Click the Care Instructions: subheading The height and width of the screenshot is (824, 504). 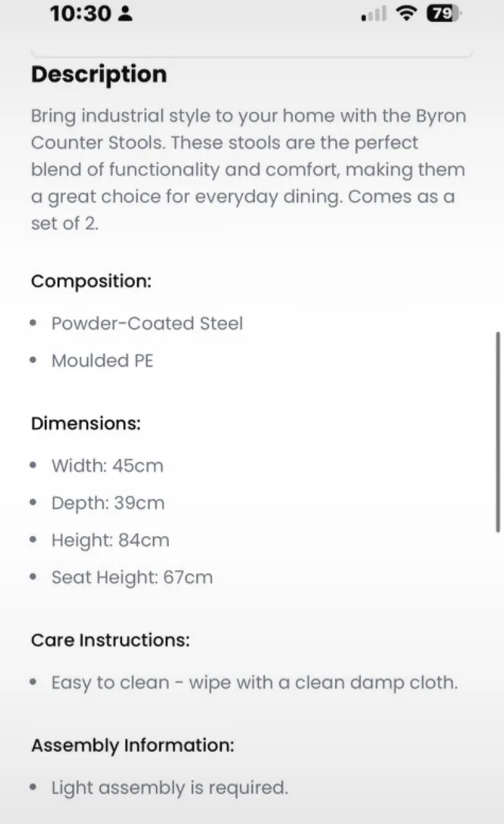coord(110,641)
